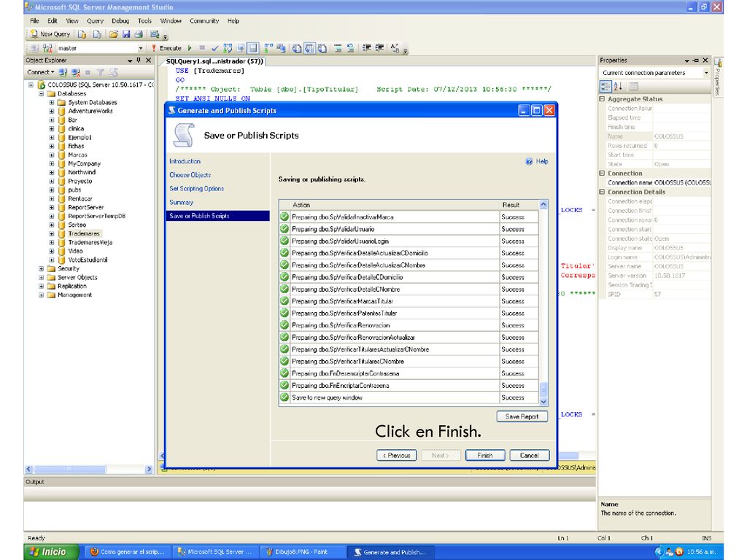Click the Firefox 'Como generar el scrip' taskbar item
Image resolution: width=747 pixels, height=560 pixels.
click(128, 552)
